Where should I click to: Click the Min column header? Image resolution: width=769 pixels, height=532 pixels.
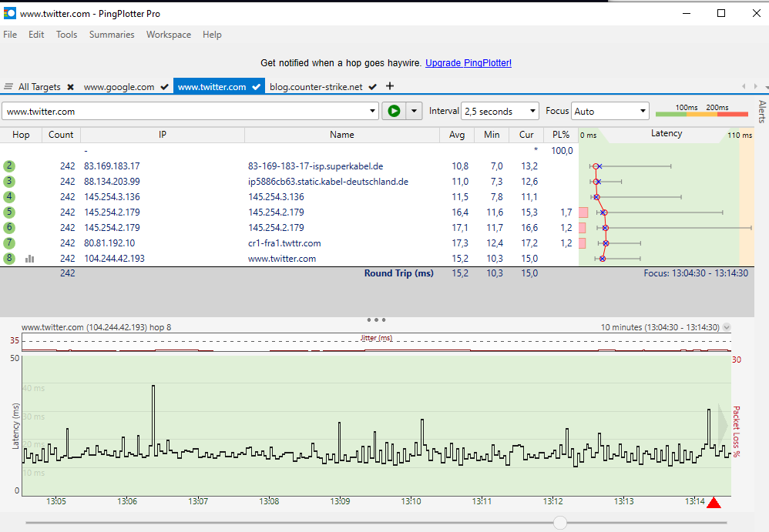click(x=492, y=135)
